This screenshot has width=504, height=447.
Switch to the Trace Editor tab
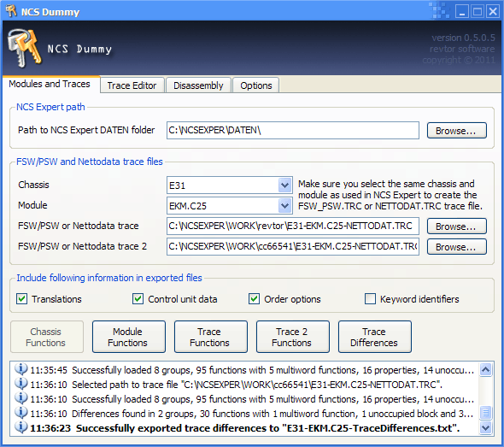point(132,85)
